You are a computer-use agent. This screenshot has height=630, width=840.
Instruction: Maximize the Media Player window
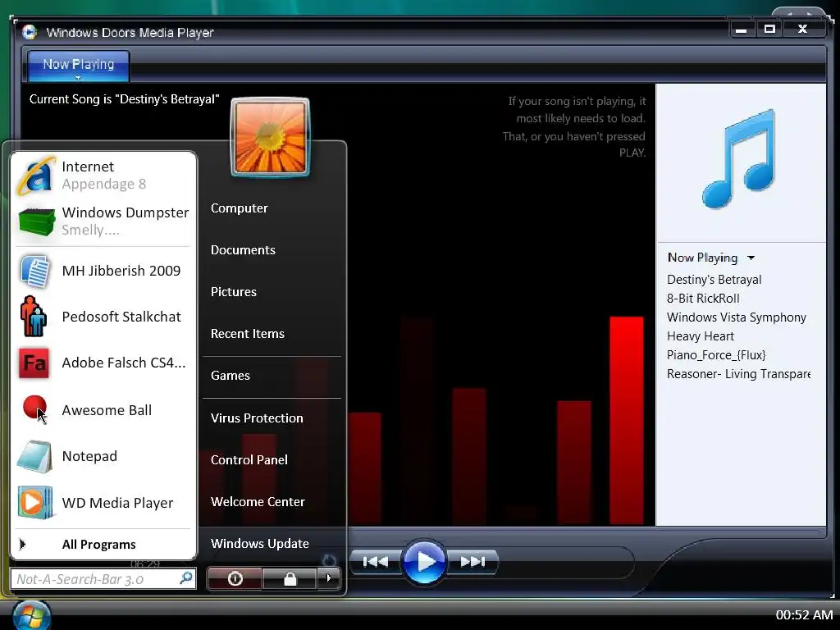[769, 30]
